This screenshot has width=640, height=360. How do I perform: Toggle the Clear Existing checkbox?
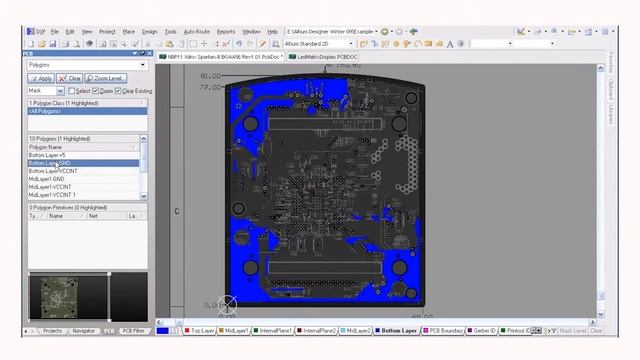118,91
